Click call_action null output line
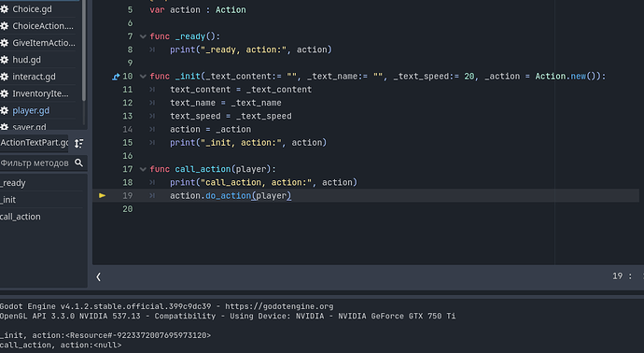The image size is (644, 353). [x=61, y=346]
